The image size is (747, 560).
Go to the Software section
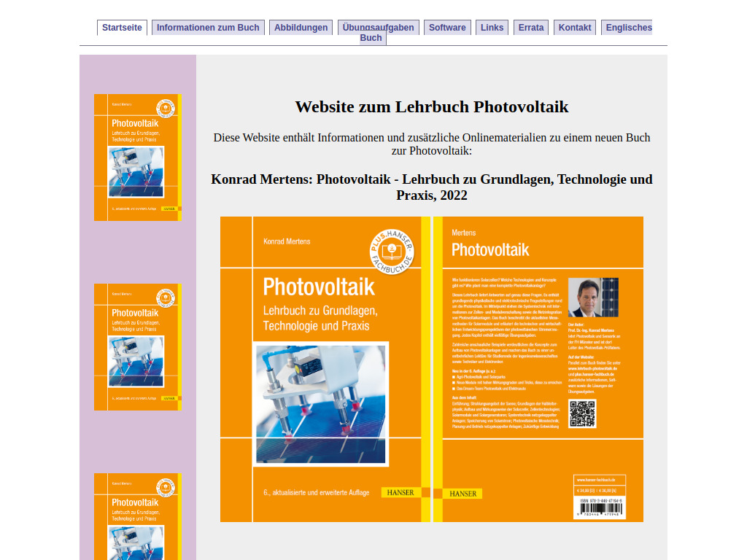tap(447, 27)
